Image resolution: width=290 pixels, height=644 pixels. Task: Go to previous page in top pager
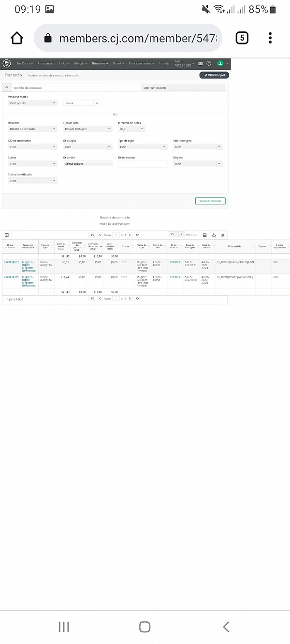(100, 235)
